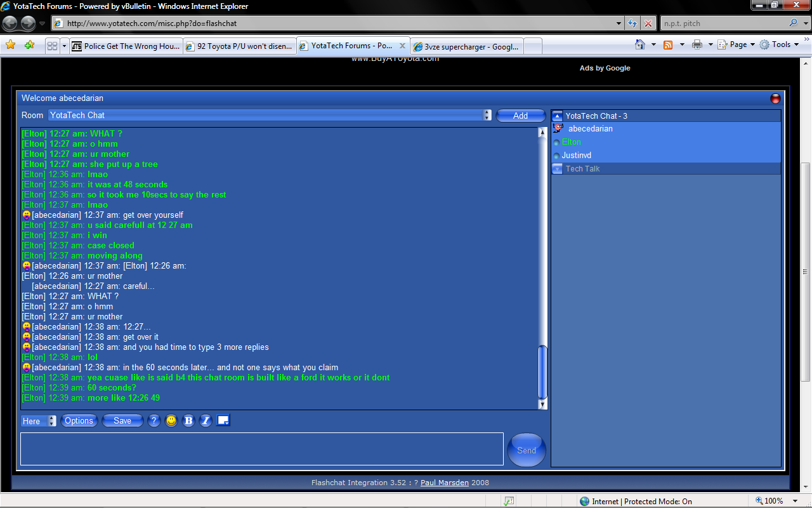The height and width of the screenshot is (508, 812).
Task: Click the n.p.t. pitch search box
Action: coord(723,23)
